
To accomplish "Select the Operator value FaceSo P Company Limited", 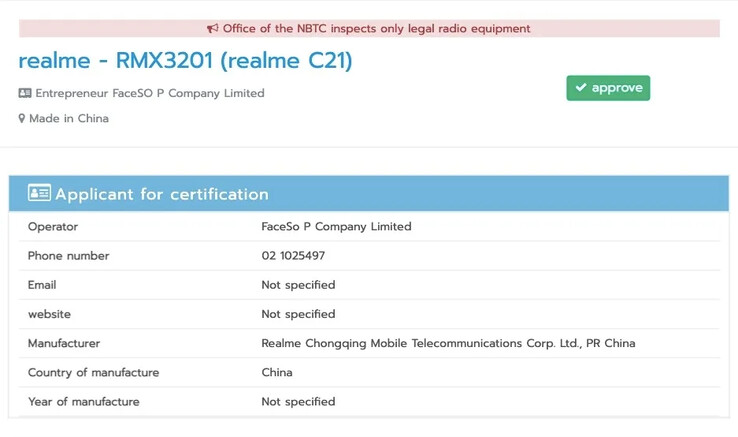I will click(337, 227).
